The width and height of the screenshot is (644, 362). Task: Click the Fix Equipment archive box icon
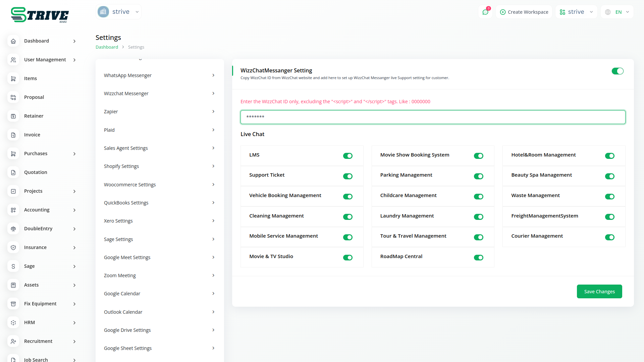pos(13,304)
